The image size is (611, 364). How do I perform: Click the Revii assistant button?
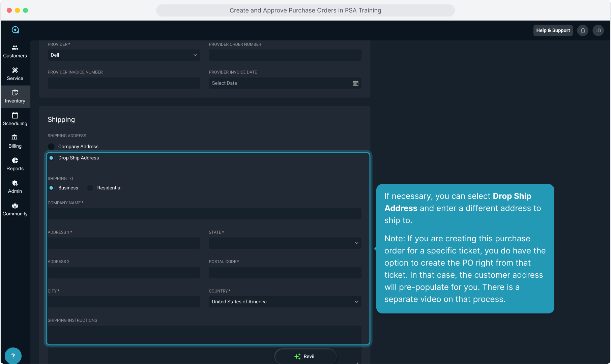[x=305, y=356]
